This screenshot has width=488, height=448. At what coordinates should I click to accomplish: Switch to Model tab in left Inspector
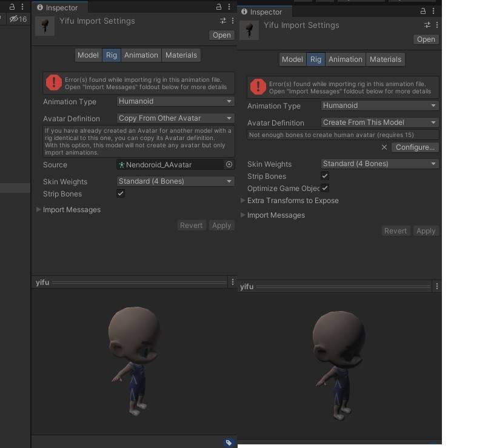[88, 55]
